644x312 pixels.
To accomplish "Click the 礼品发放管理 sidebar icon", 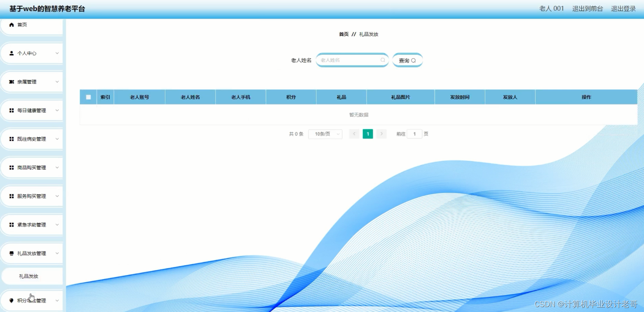I will (x=11, y=254).
